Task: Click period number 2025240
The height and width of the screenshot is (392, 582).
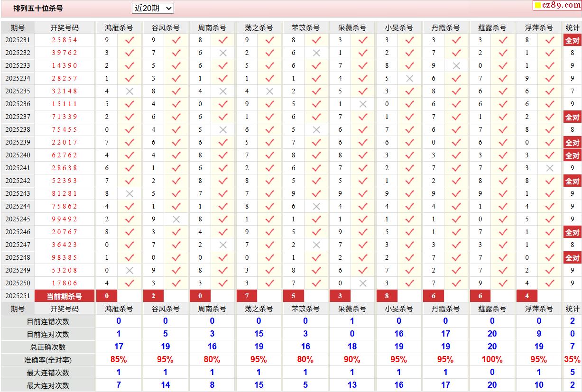Action: (x=18, y=155)
